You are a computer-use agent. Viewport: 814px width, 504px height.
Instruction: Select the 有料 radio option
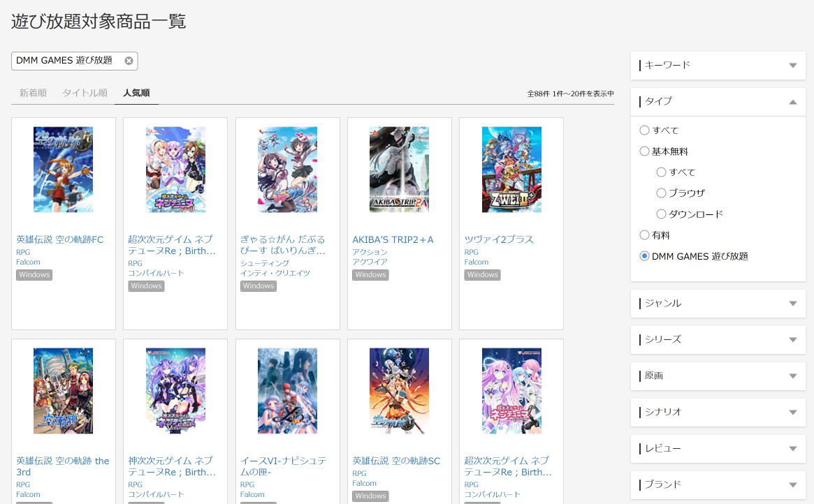644,235
